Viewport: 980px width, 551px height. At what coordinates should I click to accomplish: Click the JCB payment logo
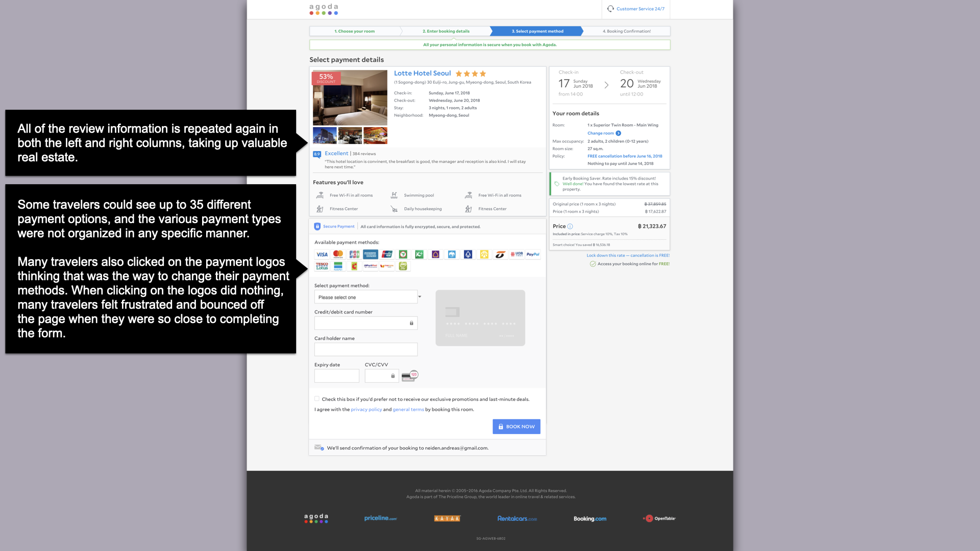(x=354, y=254)
